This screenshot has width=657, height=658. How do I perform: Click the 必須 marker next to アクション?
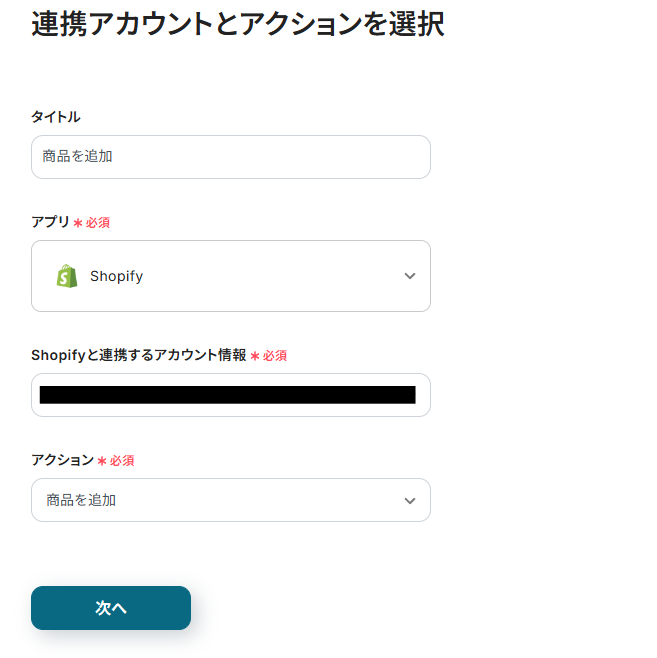pyautogui.click(x=122, y=461)
